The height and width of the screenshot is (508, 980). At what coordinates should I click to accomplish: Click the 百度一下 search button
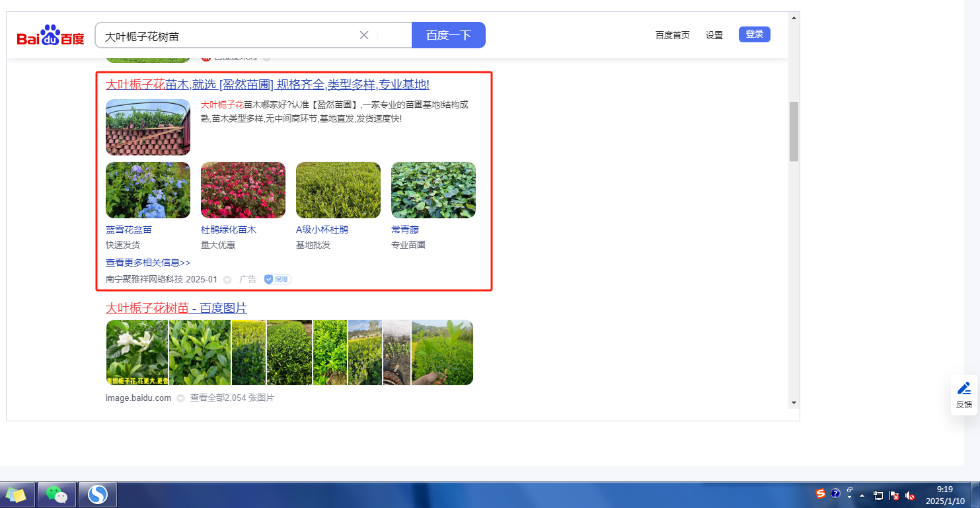point(449,35)
